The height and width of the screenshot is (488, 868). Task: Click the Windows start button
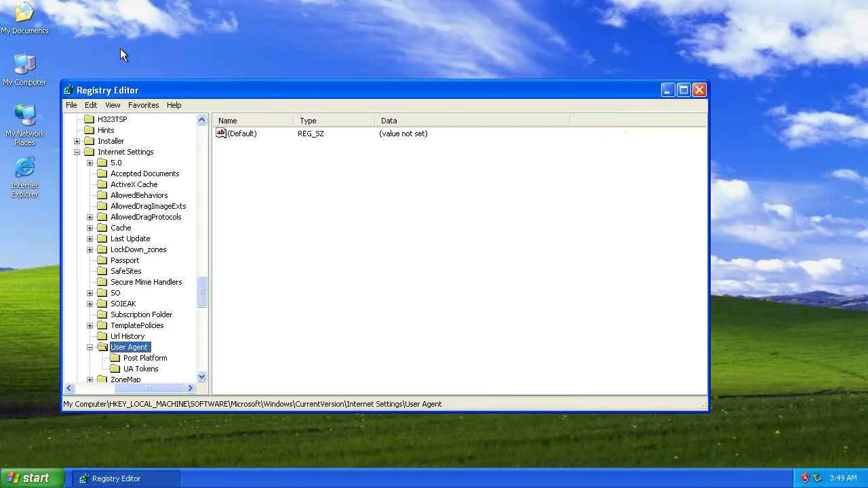tap(33, 478)
